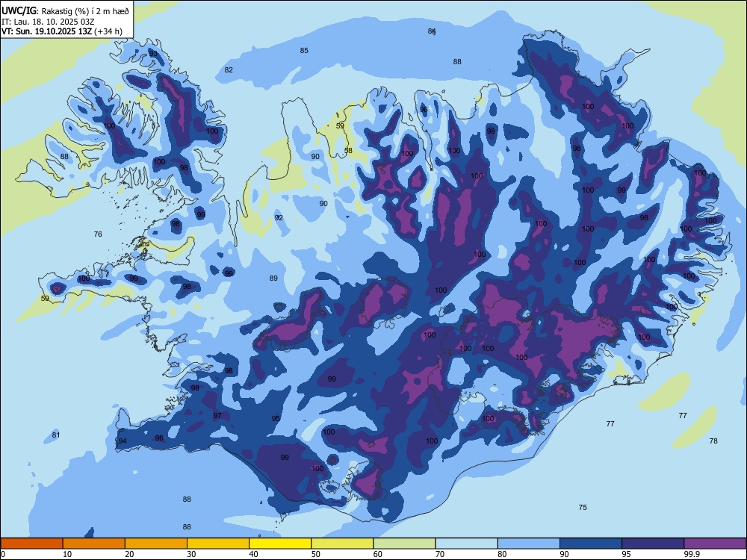Click the '93' value on the map
Screen dimensions: 747x560
point(153,53)
